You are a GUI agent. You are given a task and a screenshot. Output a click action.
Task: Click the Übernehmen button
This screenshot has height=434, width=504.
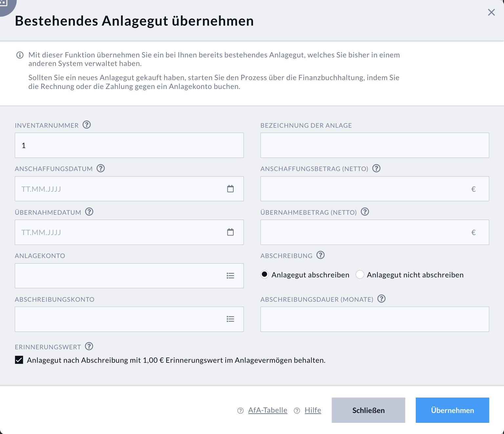(452, 410)
